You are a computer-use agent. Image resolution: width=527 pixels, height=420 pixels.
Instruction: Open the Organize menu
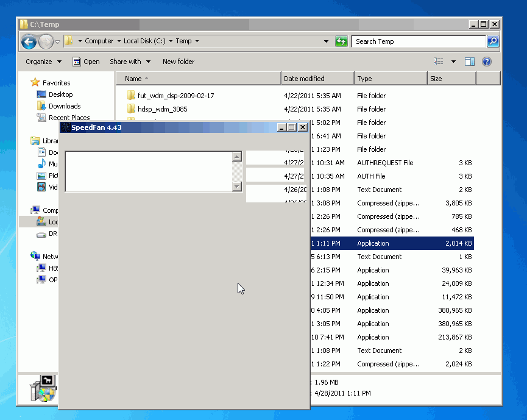(x=43, y=62)
